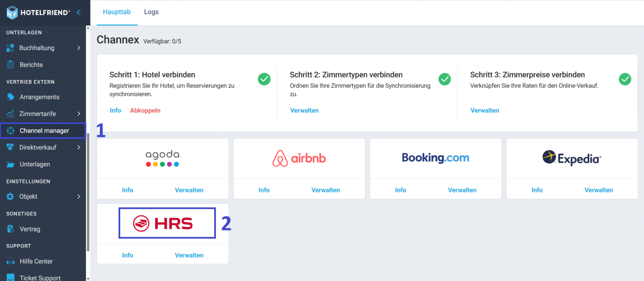Click Verwalten for agoda
The width and height of the screenshot is (644, 281).
coord(189,190)
